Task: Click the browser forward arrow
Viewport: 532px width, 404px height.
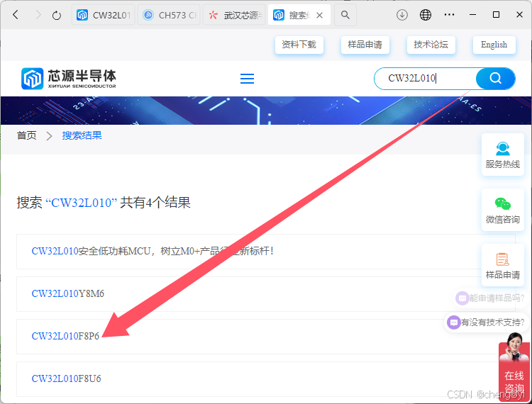Action: 38,15
